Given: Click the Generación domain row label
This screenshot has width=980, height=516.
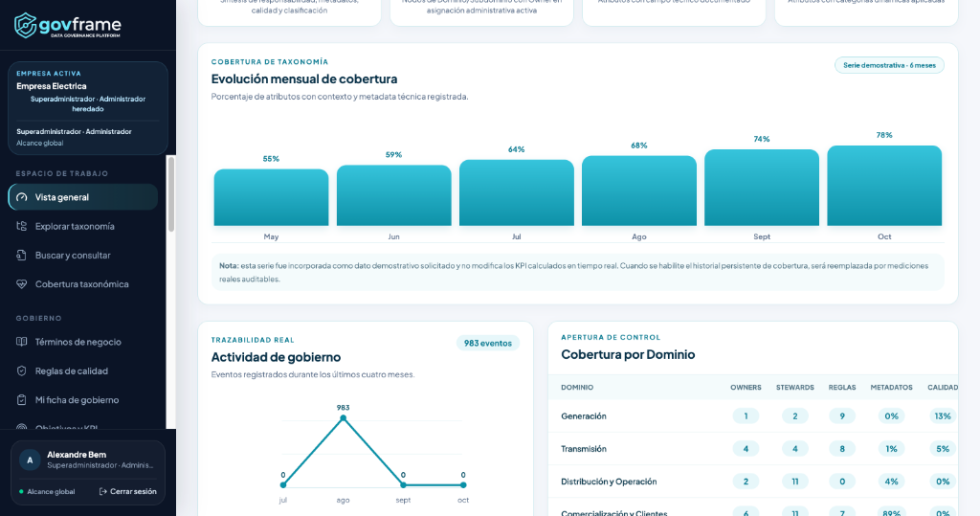Looking at the screenshot, I should (584, 415).
